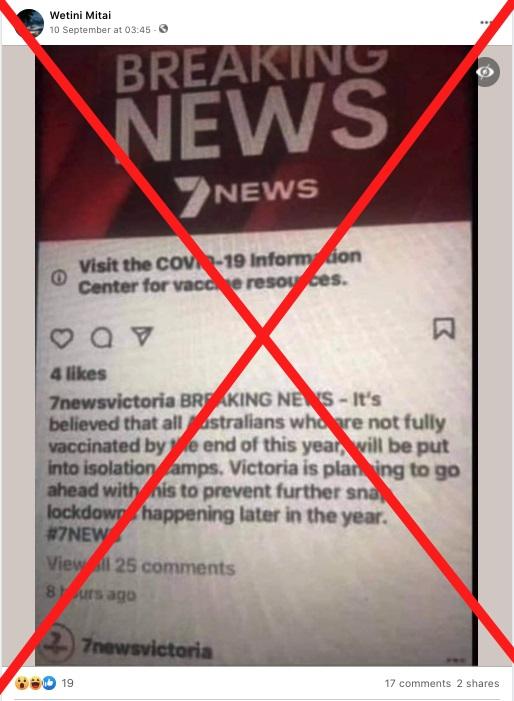Open Wetini Mitai's profile name link

tap(80, 15)
